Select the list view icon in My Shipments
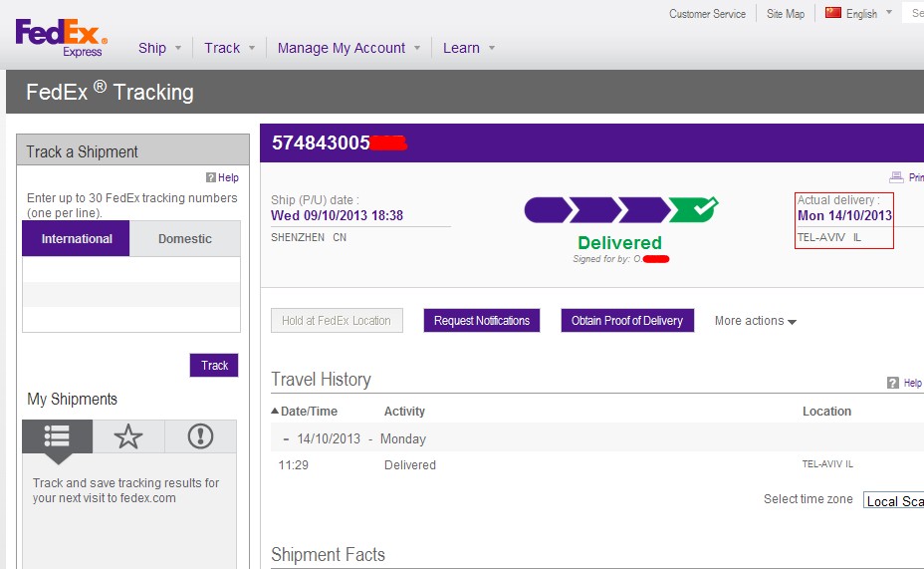Screen dimensions: 924x569 coord(57,436)
